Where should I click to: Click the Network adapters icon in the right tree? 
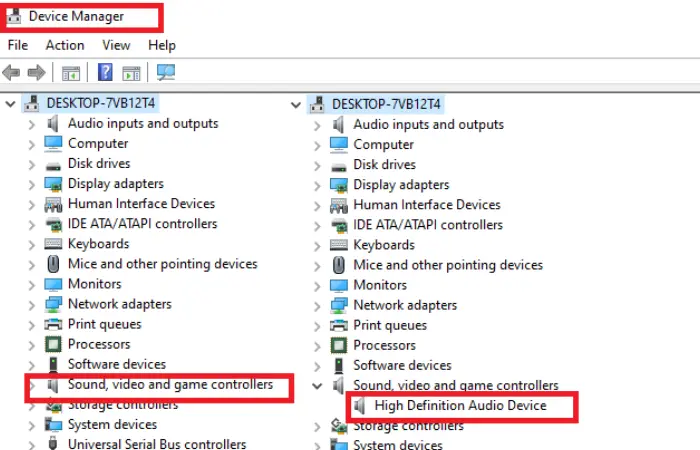point(339,305)
